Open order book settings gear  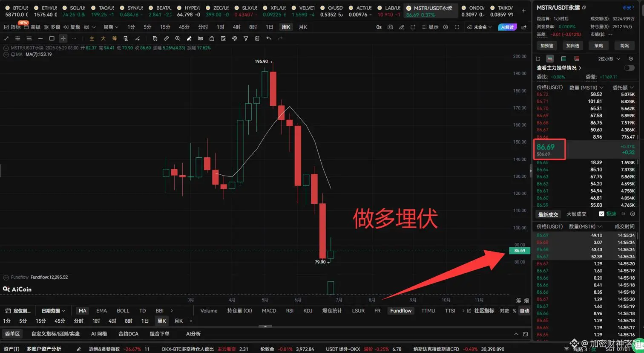click(631, 59)
